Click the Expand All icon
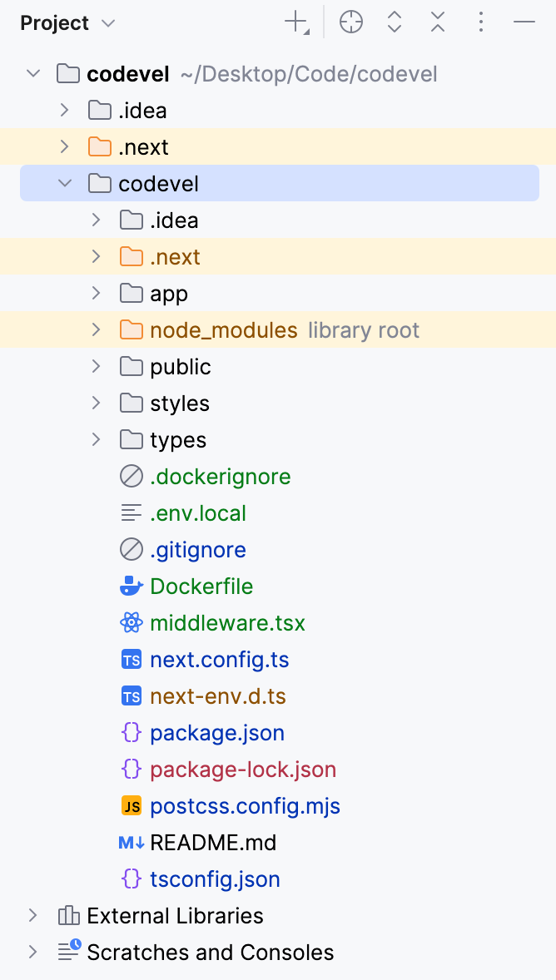 (395, 23)
